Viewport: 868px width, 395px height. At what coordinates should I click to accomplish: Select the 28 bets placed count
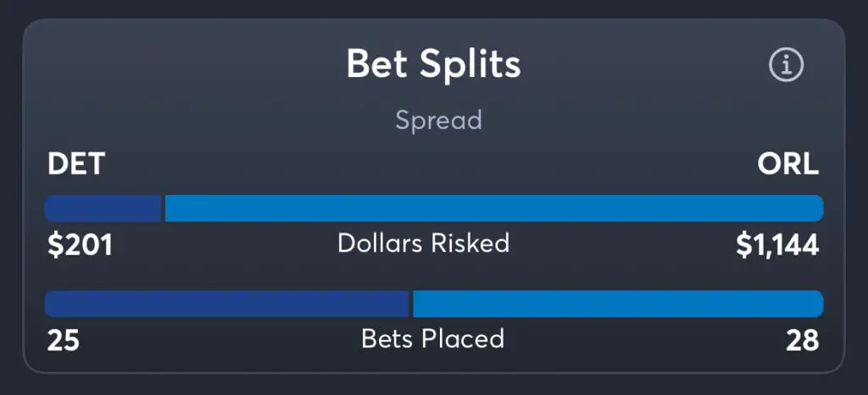(803, 341)
